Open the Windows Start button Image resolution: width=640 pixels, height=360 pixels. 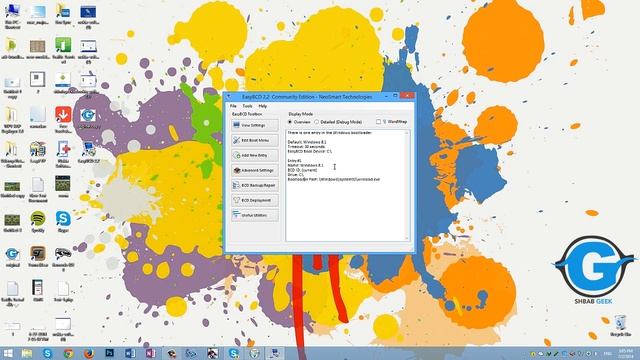pyautogui.click(x=8, y=353)
